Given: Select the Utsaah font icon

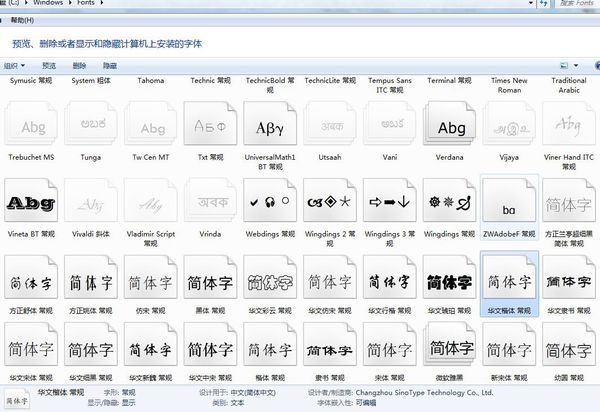Looking at the screenshot, I should pos(330,123).
